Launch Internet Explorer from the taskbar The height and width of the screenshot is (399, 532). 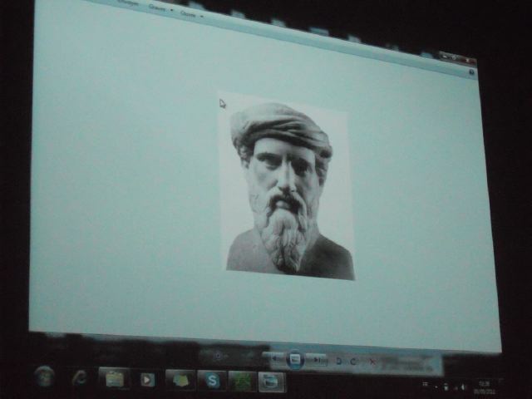point(80,377)
